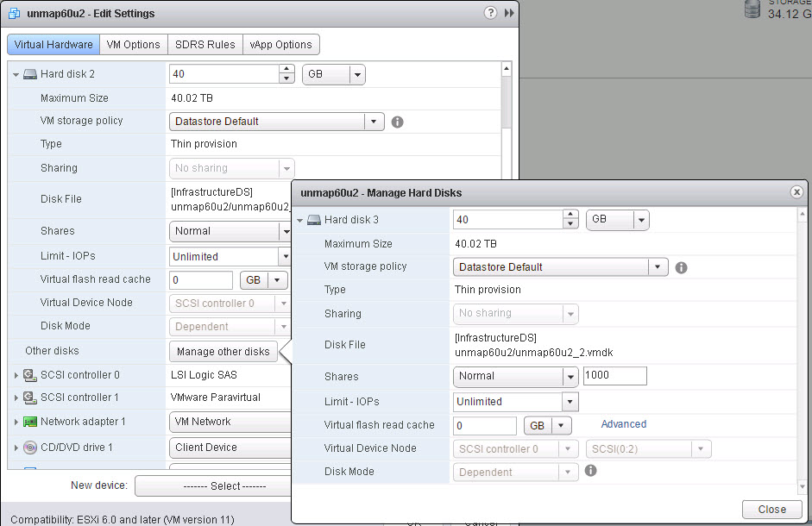The image size is (812, 526).
Task: Click the SCSI controller 1 icon
Action: pos(30,398)
